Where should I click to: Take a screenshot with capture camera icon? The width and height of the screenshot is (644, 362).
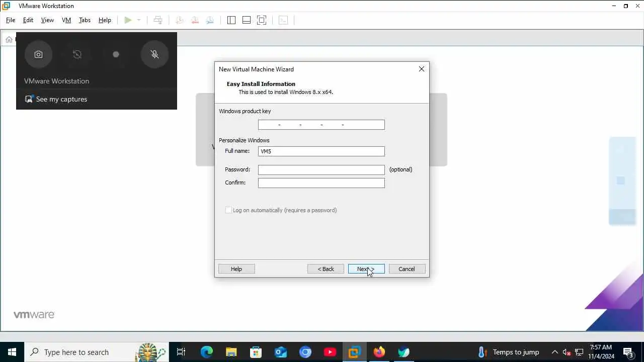tap(39, 54)
